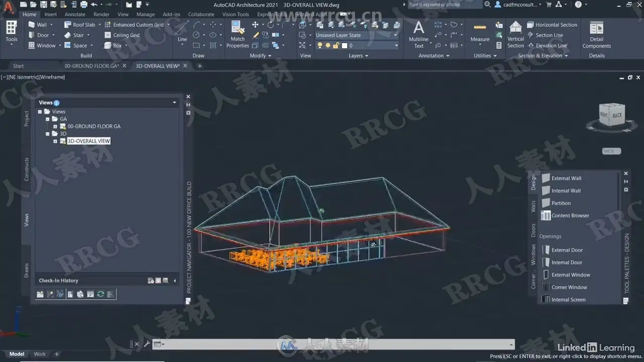
Task: Select the Move tool in Modify panel
Action: 255,25
